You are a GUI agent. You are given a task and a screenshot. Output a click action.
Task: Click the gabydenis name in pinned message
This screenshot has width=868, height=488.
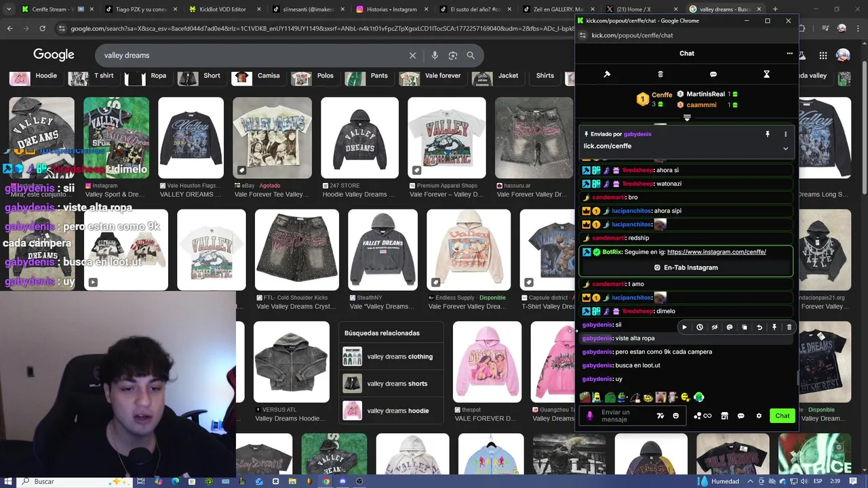(637, 134)
